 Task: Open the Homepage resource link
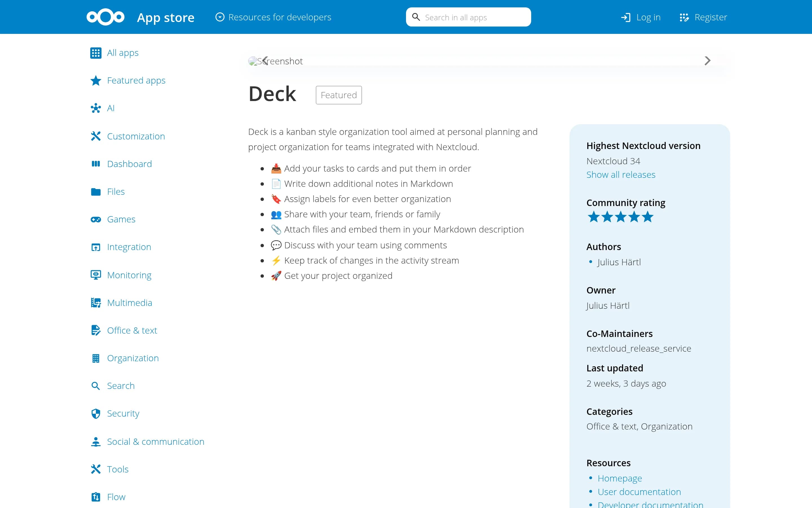click(619, 478)
